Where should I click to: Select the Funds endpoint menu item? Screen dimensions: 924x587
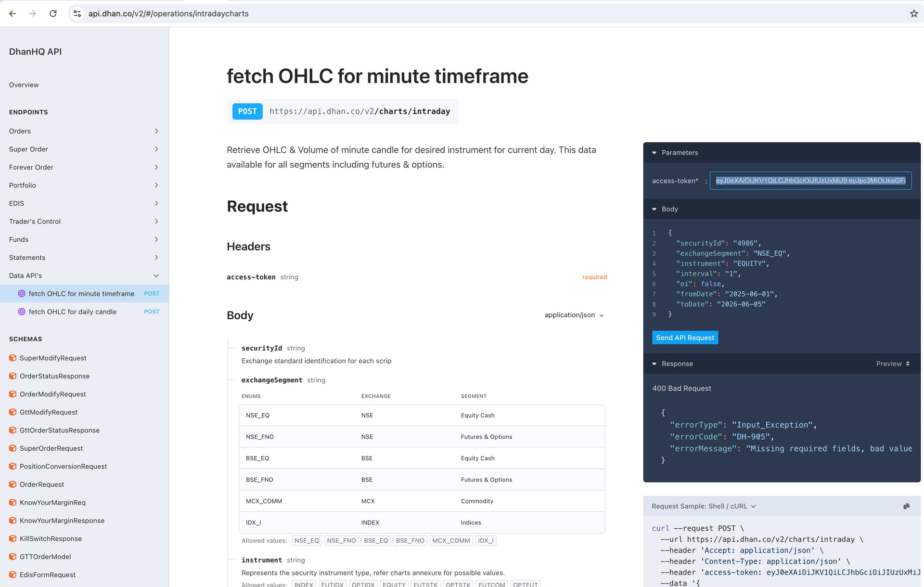tap(84, 239)
